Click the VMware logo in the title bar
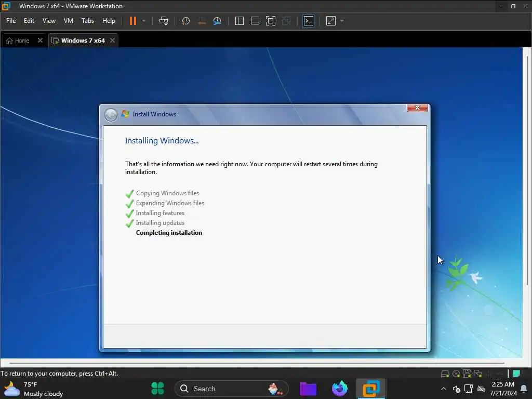This screenshot has width=532, height=399. tap(6, 6)
